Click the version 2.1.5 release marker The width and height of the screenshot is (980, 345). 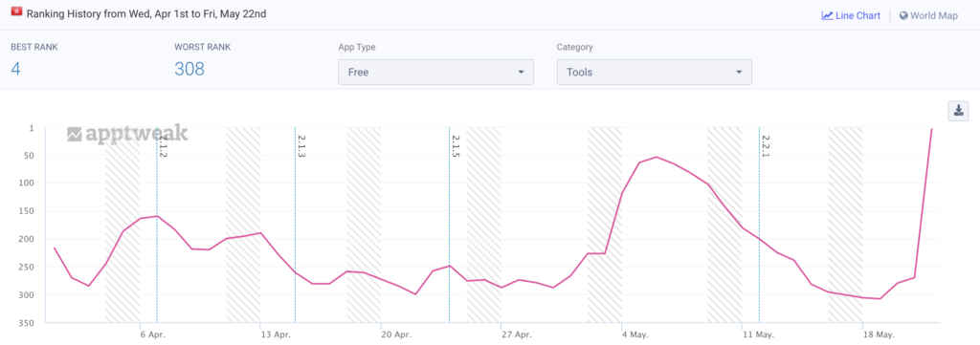point(455,145)
